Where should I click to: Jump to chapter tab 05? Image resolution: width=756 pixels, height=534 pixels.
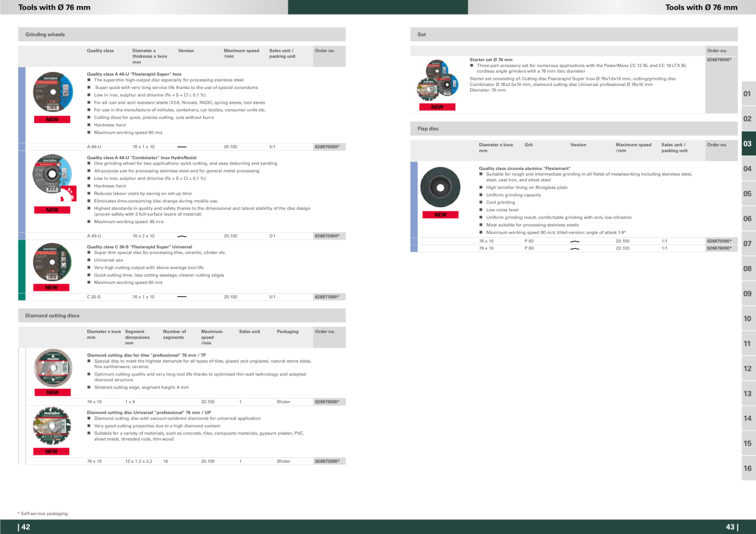click(747, 194)
